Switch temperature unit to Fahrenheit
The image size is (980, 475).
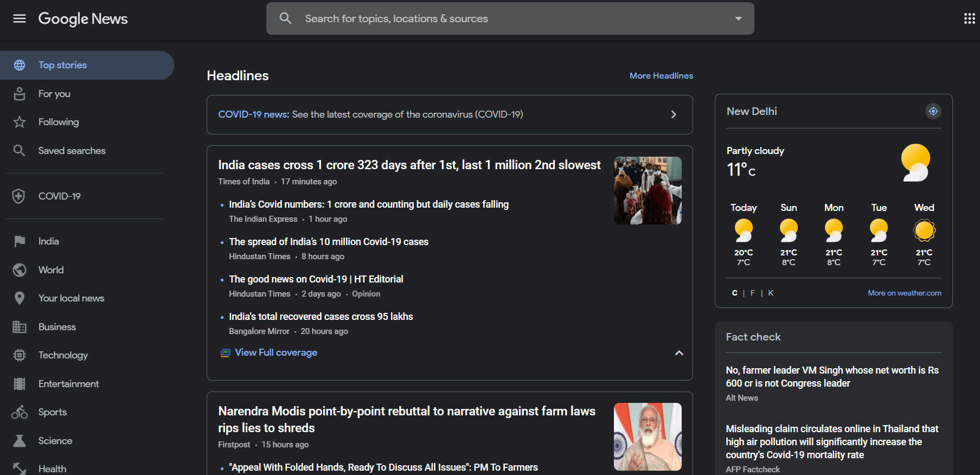coord(753,293)
